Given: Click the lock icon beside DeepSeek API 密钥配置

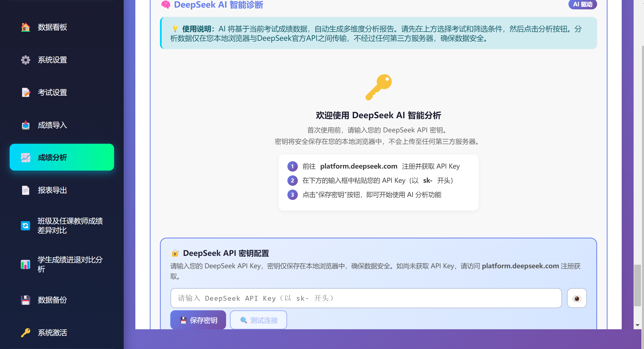Looking at the screenshot, I should click(175, 253).
